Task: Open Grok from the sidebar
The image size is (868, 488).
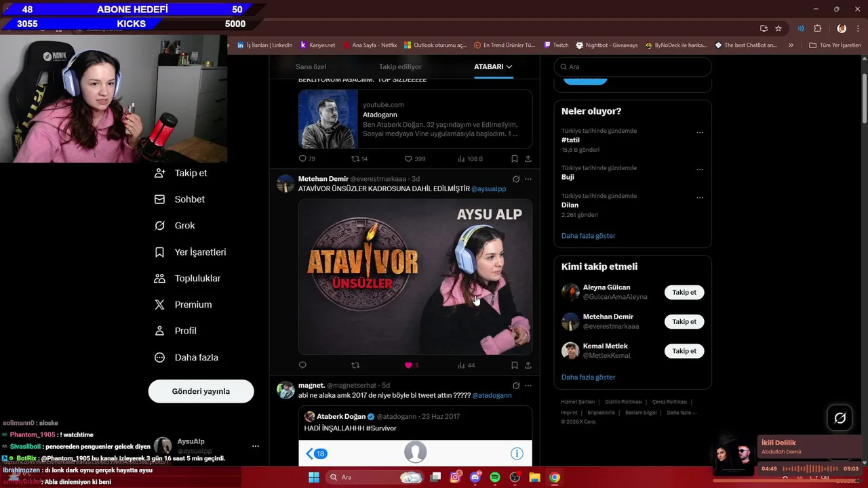Action: click(174, 226)
